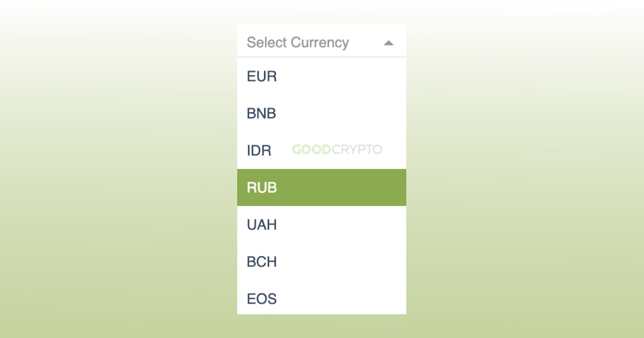
Task: Collapse the list with the caret arrow
Action: [x=389, y=43]
